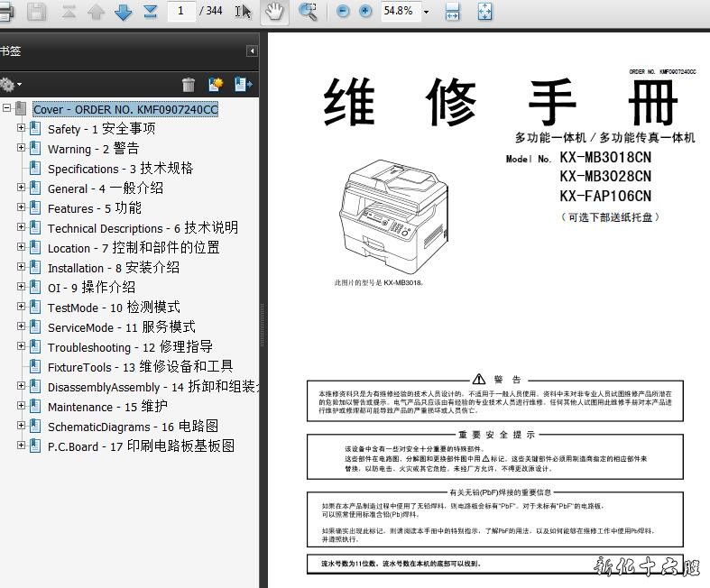Expand the Troubleshooting bookmark node
710x588 pixels.
(x=22, y=346)
